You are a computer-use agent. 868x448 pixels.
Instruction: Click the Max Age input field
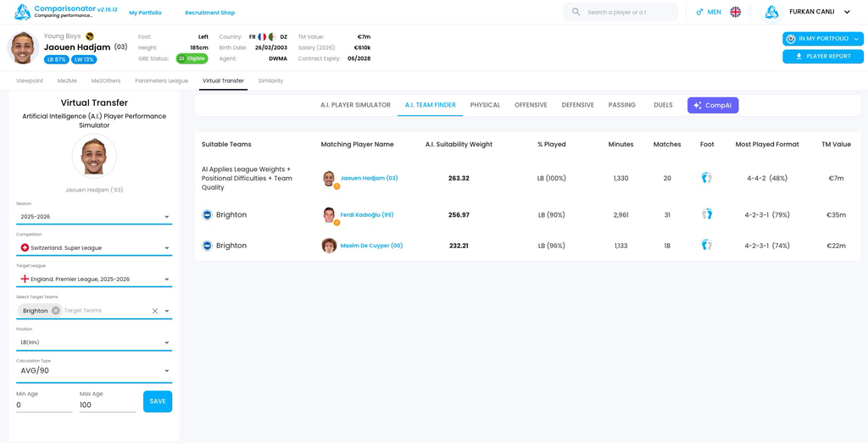click(108, 405)
